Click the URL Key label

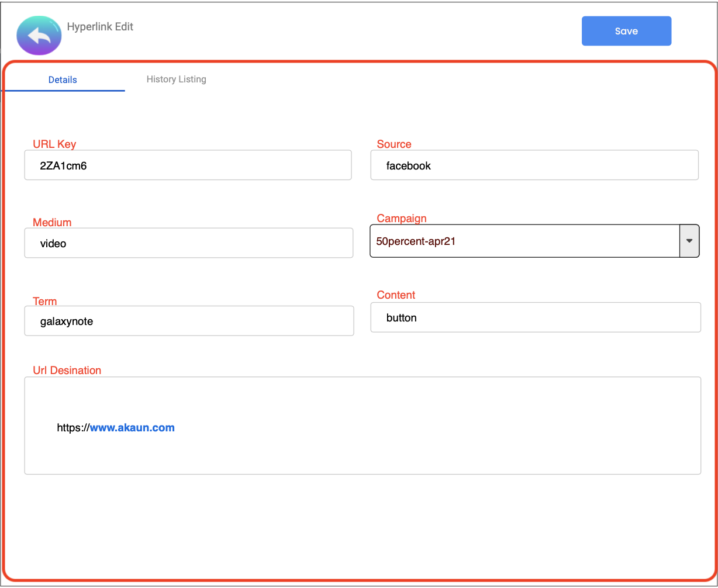54,144
